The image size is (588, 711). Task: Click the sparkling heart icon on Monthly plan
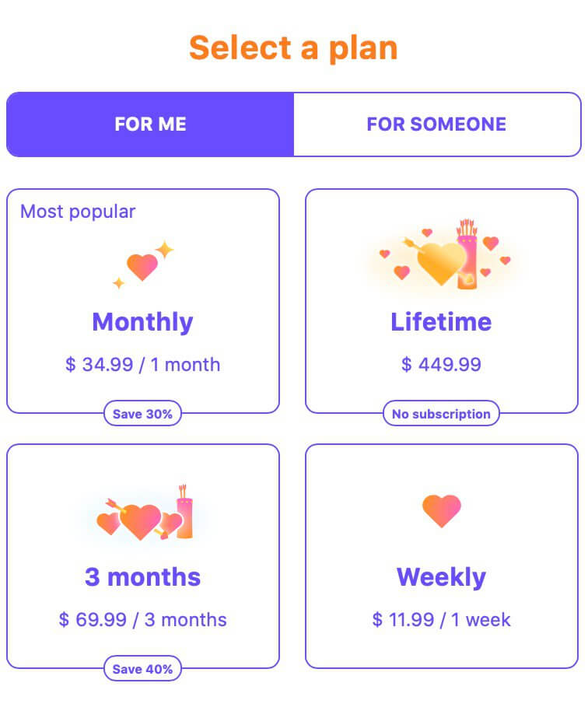click(x=143, y=264)
